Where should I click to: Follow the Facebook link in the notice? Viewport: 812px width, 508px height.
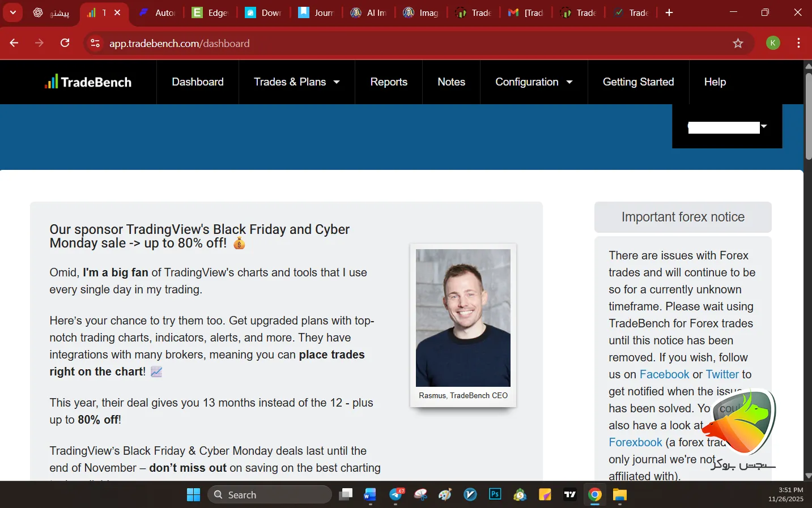[664, 374]
